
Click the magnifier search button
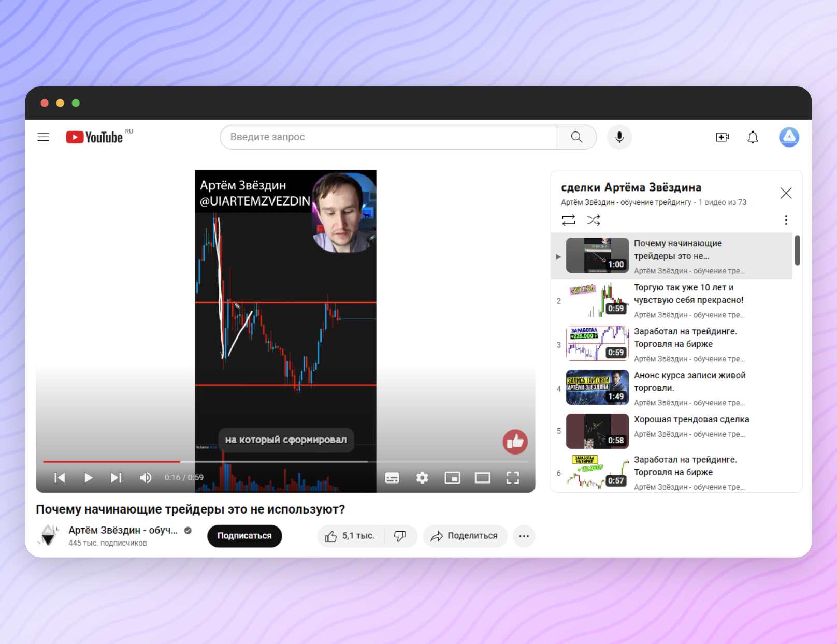coord(576,137)
